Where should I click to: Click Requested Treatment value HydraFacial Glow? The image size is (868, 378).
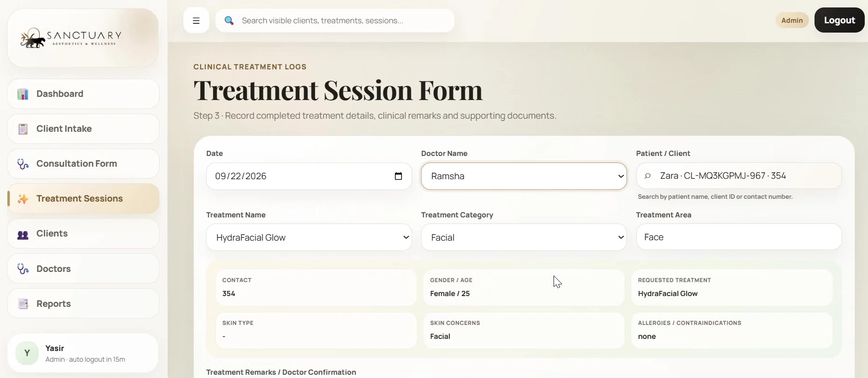668,294
